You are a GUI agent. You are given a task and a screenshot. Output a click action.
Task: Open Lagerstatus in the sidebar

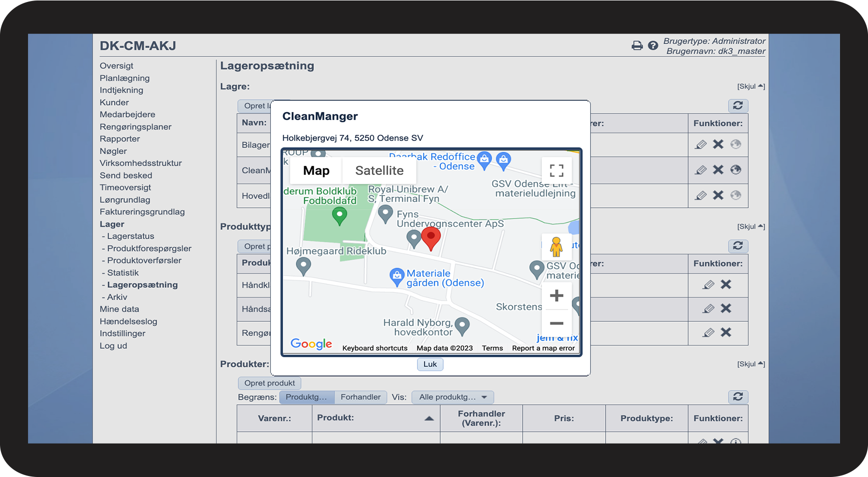(x=130, y=236)
